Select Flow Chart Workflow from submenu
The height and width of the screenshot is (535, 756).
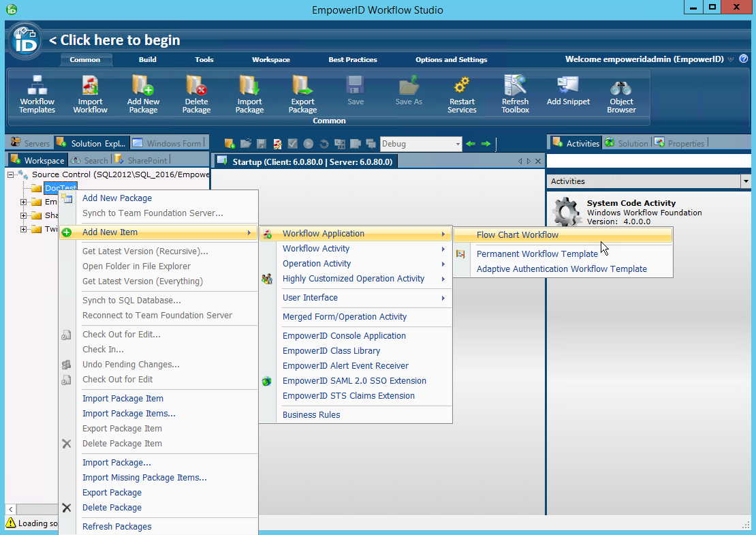pos(517,234)
